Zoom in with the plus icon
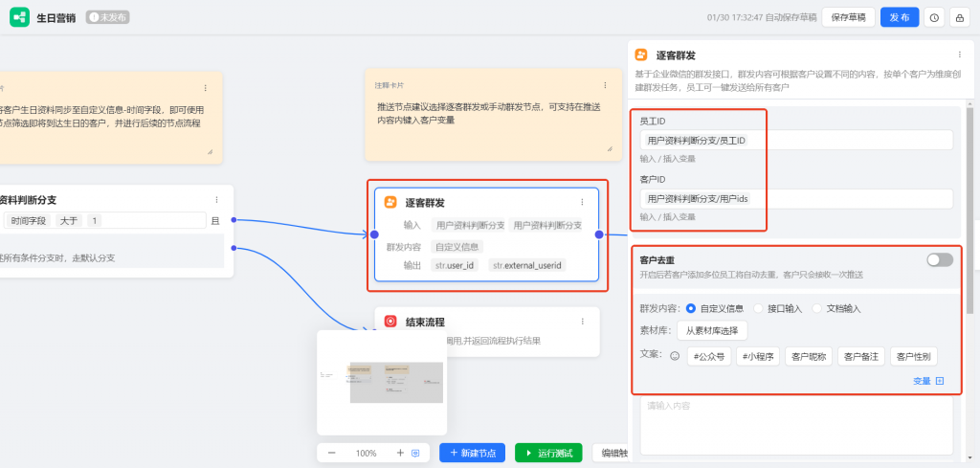Image resolution: width=980 pixels, height=468 pixels. coord(401,453)
